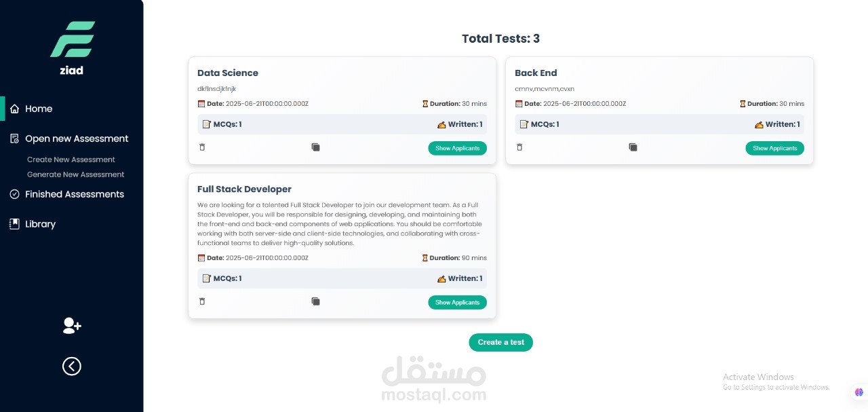The width and height of the screenshot is (868, 412).
Task: Delete the Data Science test via trash icon
Action: (x=202, y=147)
